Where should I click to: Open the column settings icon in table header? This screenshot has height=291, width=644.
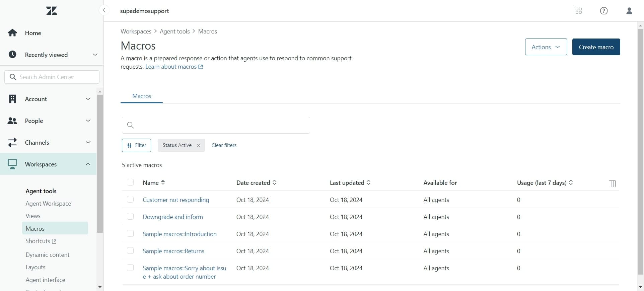pos(612,184)
